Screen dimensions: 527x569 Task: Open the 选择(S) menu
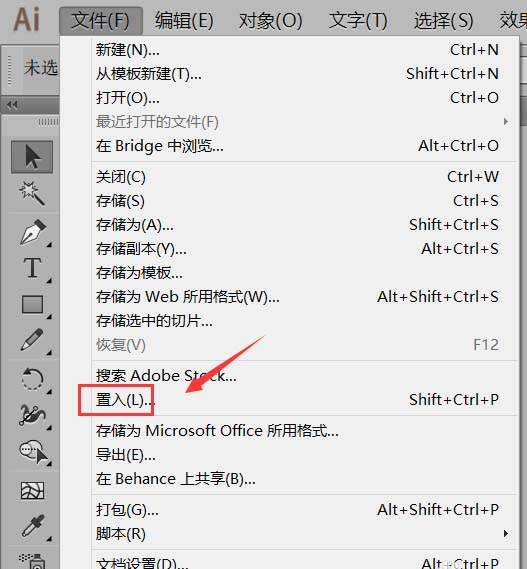[x=444, y=20]
